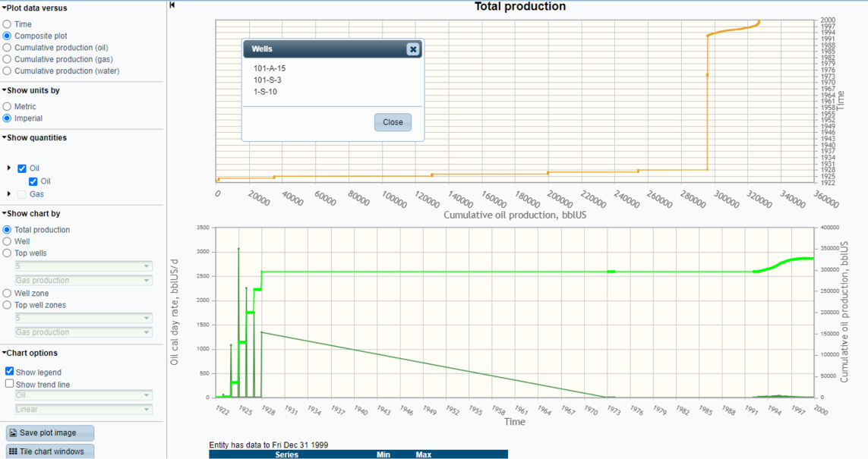Collapse the Chart options section
Image resolution: width=868 pixels, height=459 pixels.
(x=4, y=354)
